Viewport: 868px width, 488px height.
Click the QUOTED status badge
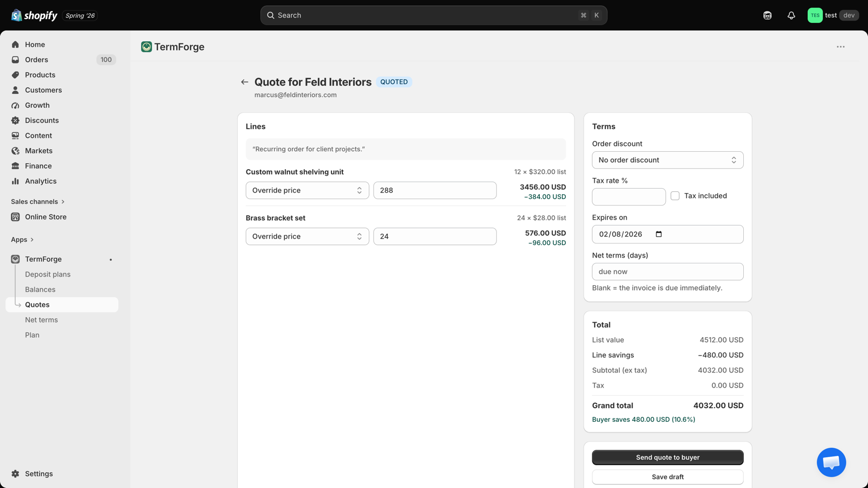pos(394,82)
